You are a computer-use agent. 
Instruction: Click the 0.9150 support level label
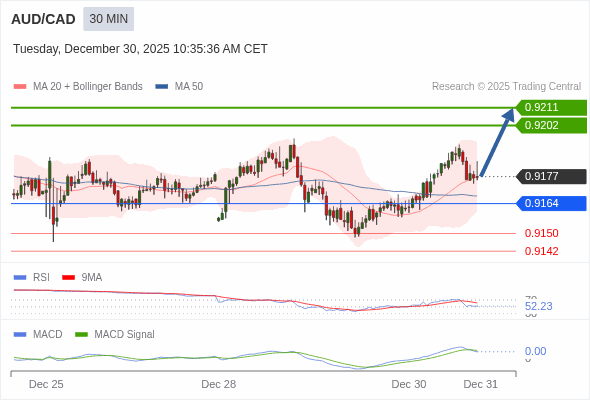(x=541, y=233)
